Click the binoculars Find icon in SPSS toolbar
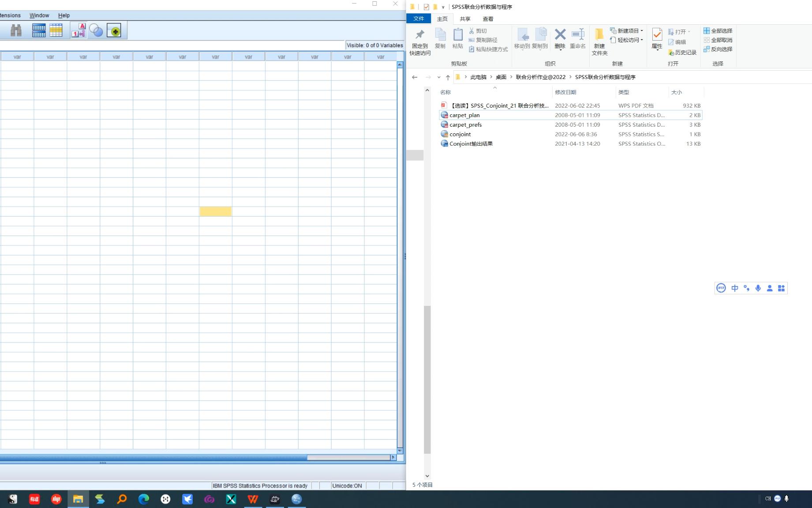This screenshot has width=812, height=508. click(x=16, y=30)
